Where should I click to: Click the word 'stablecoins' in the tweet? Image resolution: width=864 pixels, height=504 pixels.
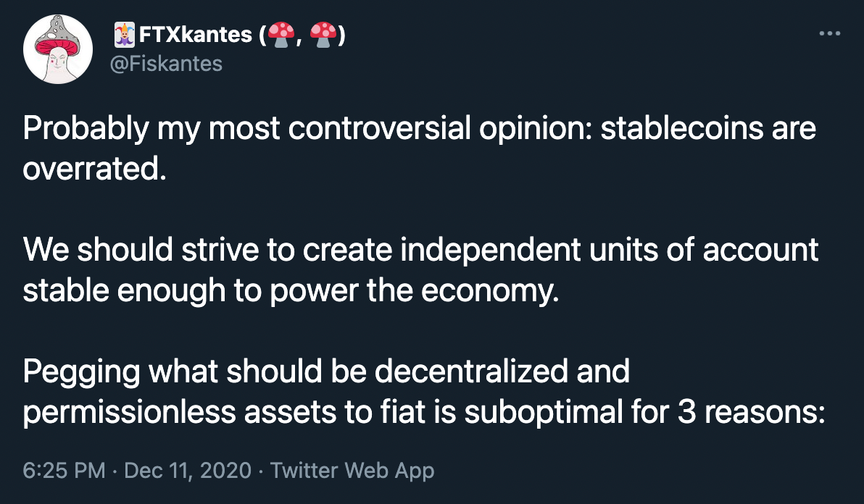681,128
